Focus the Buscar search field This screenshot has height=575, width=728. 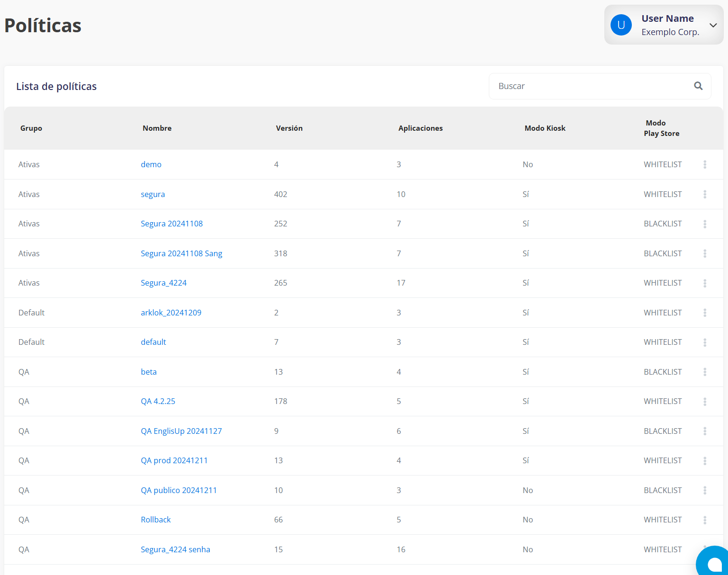coord(600,86)
